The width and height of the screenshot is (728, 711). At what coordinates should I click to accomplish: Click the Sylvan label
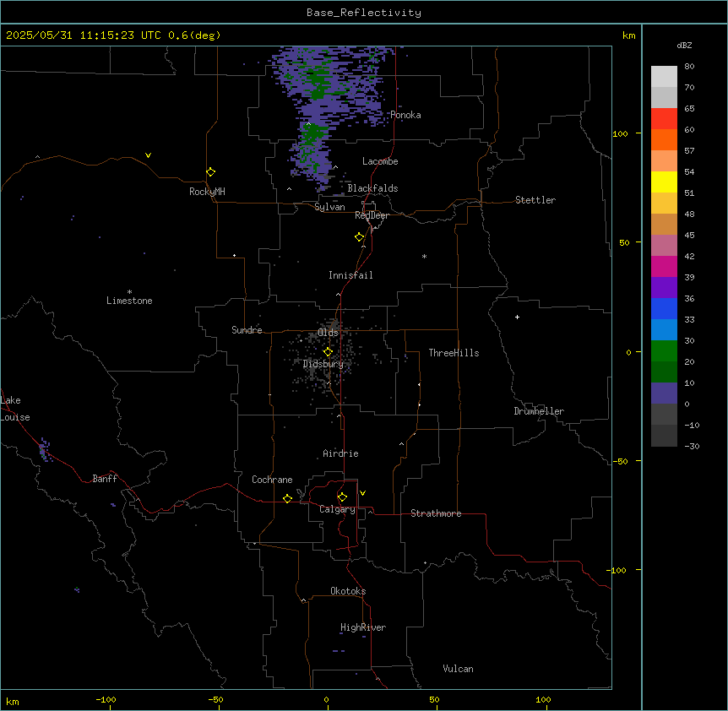(329, 207)
